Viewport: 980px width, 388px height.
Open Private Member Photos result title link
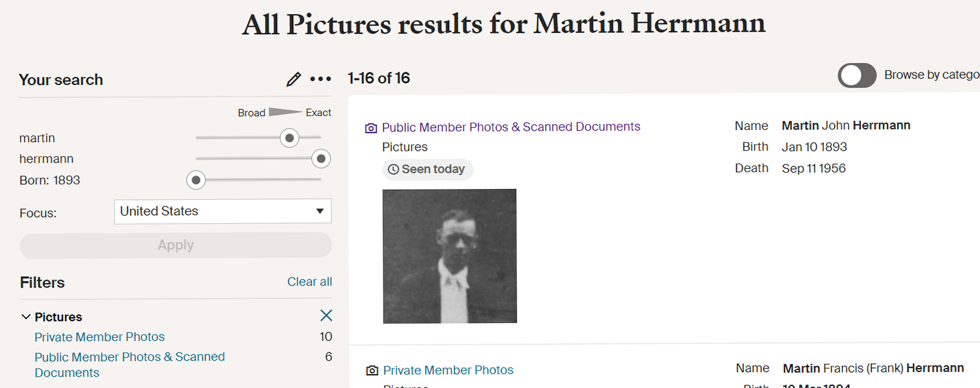[x=448, y=370]
